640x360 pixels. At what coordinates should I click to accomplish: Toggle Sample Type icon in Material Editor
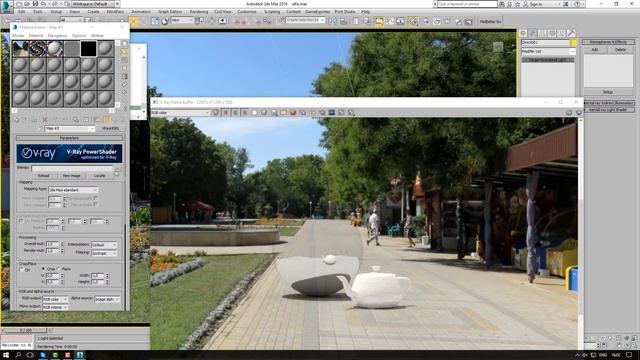tap(124, 44)
